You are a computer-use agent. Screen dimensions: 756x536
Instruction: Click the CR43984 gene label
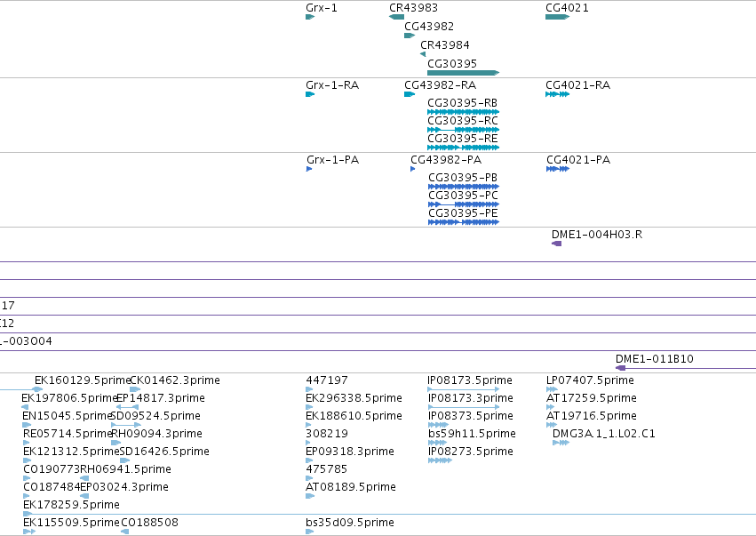tap(444, 44)
